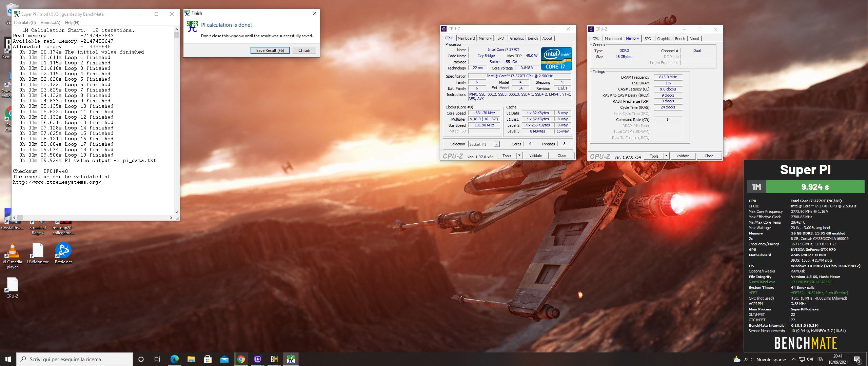This screenshot has width=868, height=366.
Task: Open the VLC media player desktop shortcut
Action: pyautogui.click(x=12, y=256)
